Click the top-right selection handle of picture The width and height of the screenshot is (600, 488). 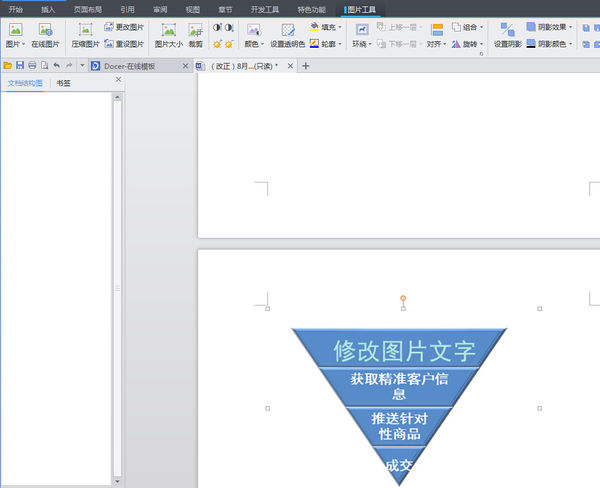click(x=540, y=308)
